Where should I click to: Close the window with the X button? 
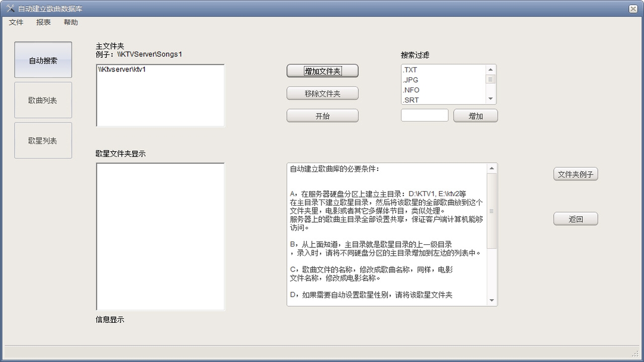[633, 9]
